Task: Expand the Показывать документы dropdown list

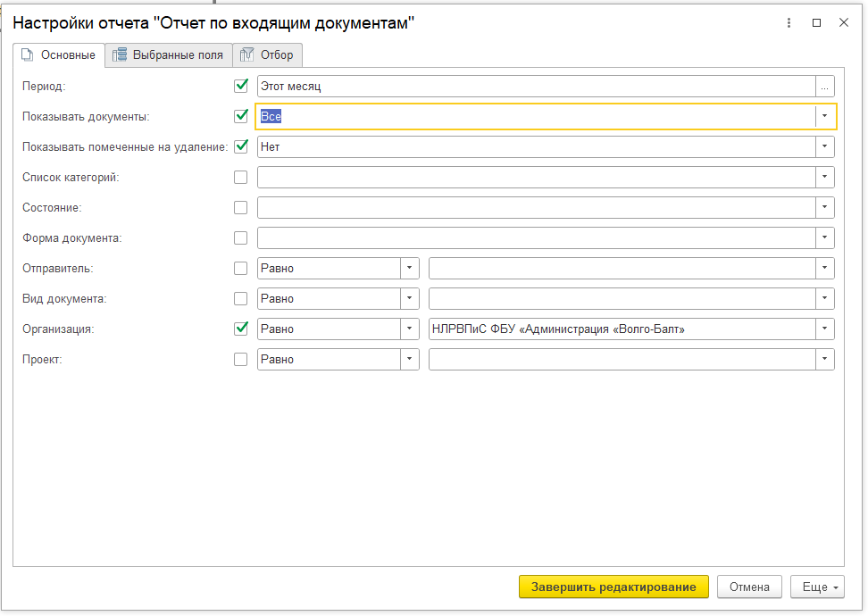Action: point(824,116)
